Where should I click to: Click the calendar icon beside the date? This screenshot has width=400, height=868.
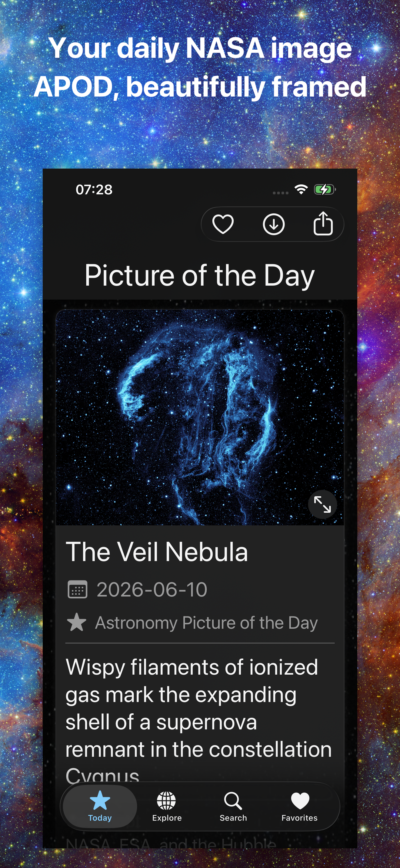(77, 589)
